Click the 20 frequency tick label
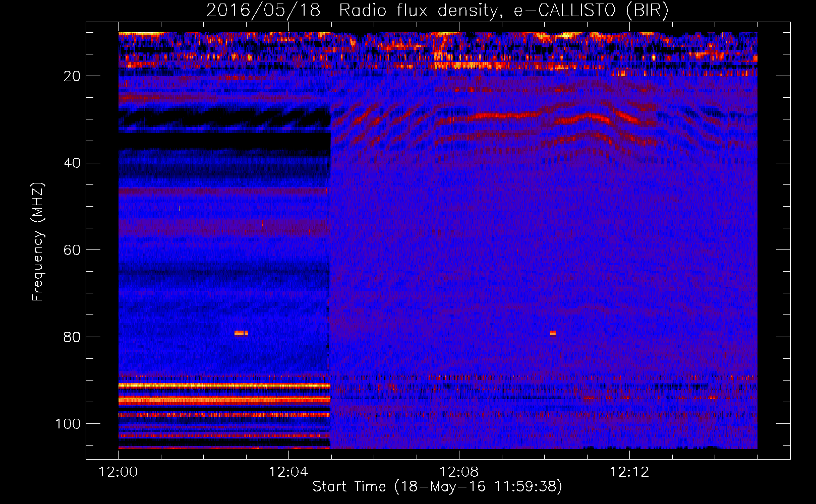The height and width of the screenshot is (504, 816). tap(72, 76)
